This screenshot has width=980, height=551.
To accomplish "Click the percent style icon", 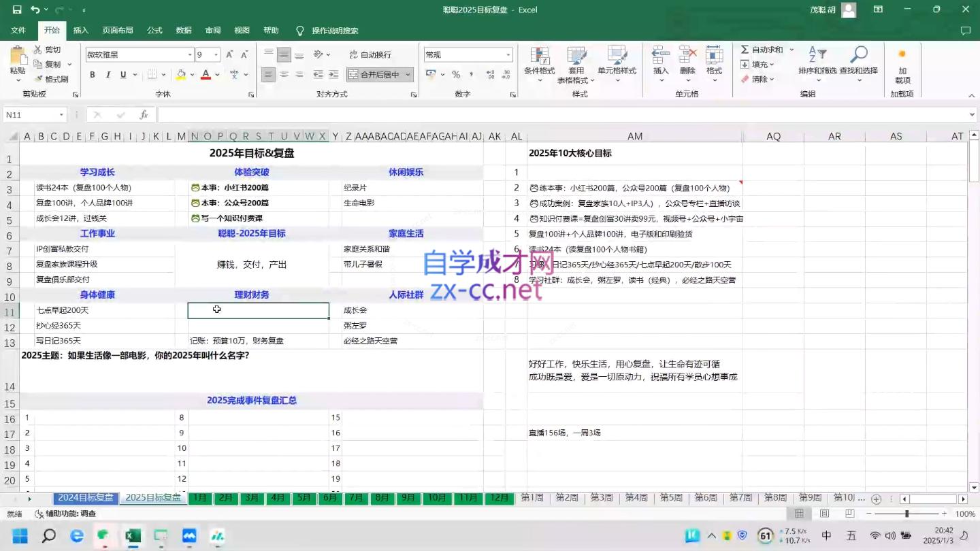I will coord(456,75).
